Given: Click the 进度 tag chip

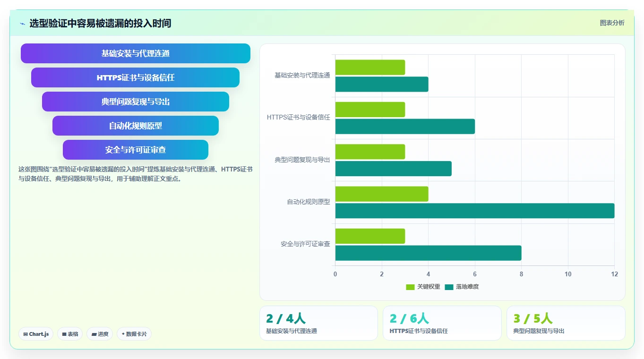Looking at the screenshot, I should tap(100, 334).
